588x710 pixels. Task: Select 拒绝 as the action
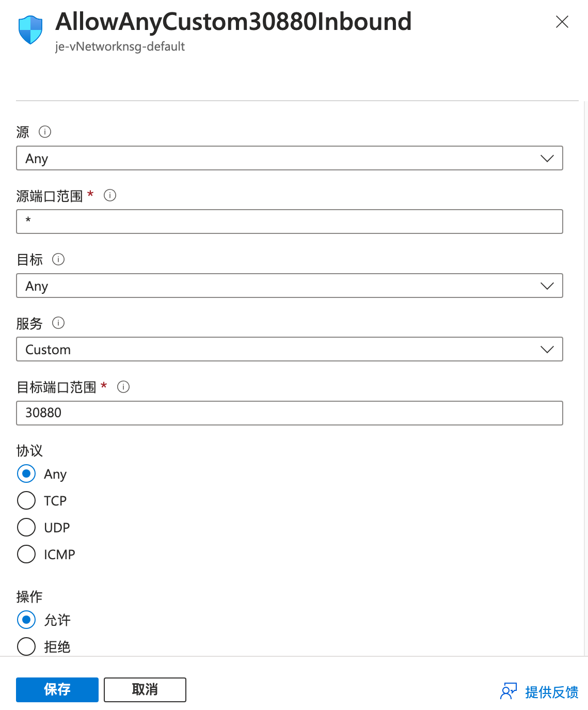(x=26, y=646)
